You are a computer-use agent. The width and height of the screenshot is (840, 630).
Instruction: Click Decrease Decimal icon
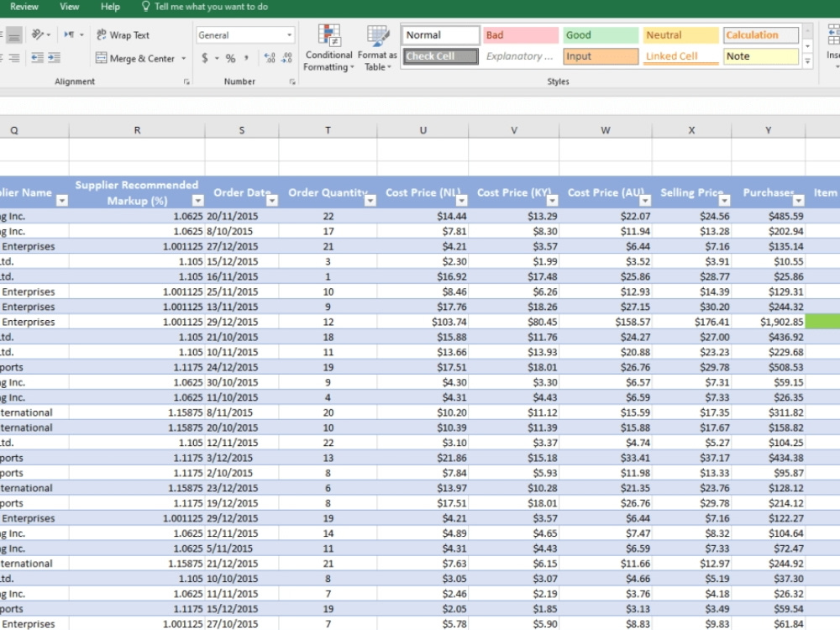coord(287,58)
